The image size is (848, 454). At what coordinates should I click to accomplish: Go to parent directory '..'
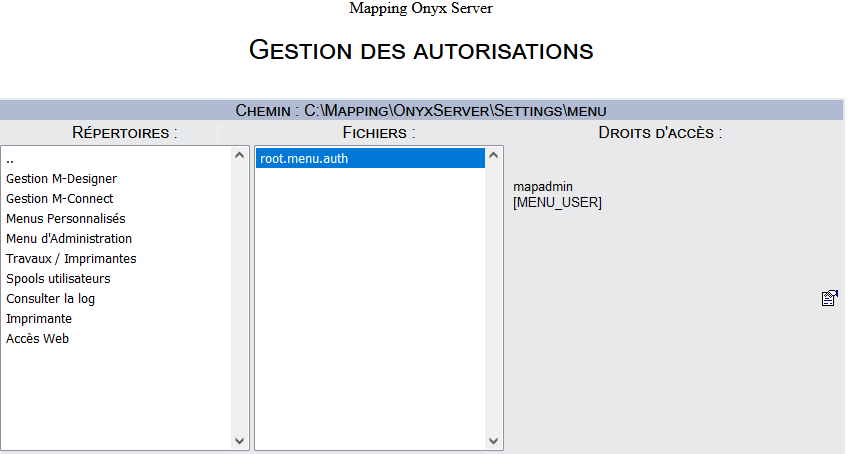coord(10,159)
